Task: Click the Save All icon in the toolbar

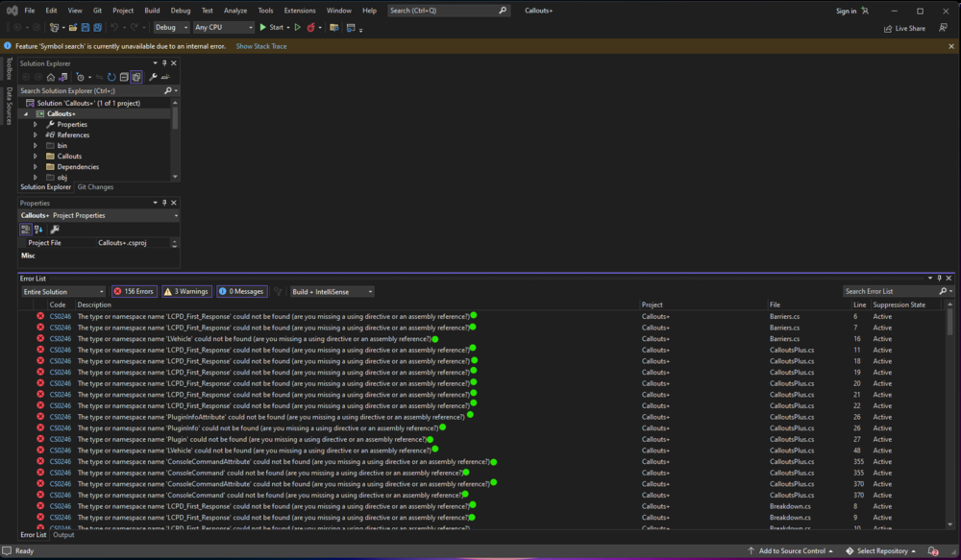Action: pos(99,27)
